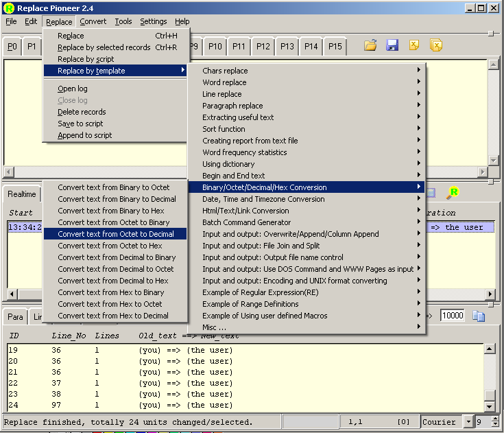Open the Settings menu

153,21
